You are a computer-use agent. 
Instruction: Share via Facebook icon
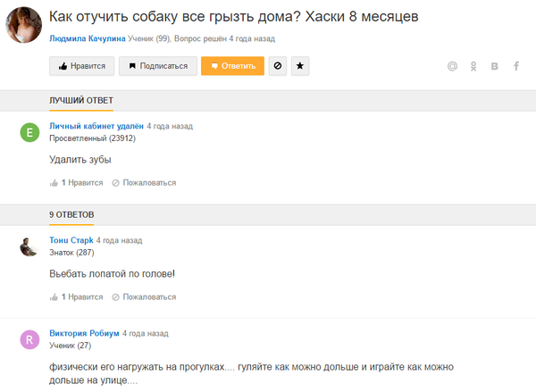coord(515,66)
